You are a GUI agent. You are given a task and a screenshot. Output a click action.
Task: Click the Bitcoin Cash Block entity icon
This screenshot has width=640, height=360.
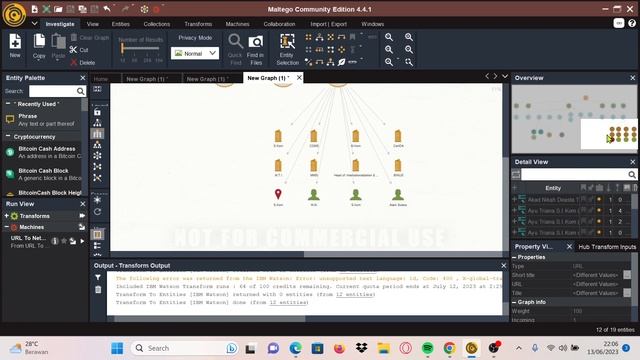(10, 174)
